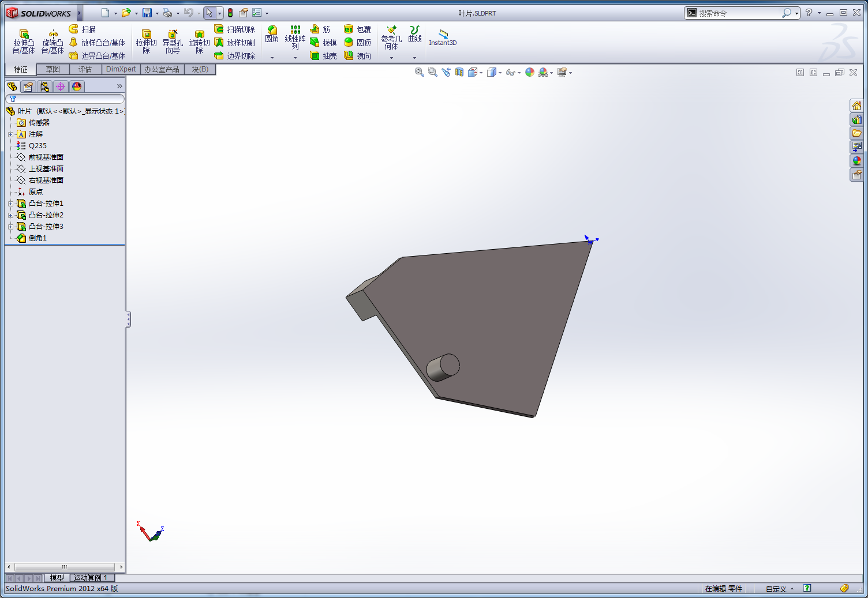Expand the 注解 annotations tree node
868x598 pixels.
click(x=10, y=134)
